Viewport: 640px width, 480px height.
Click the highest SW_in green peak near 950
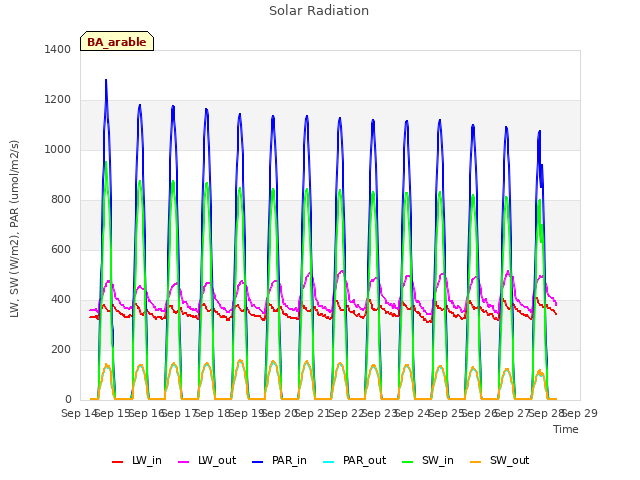106,163
